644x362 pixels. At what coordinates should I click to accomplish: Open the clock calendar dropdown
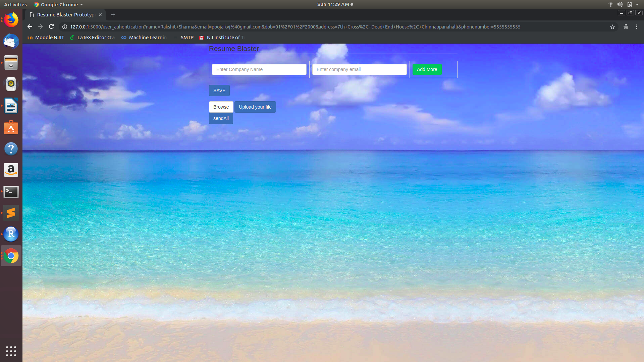pyautogui.click(x=335, y=4)
